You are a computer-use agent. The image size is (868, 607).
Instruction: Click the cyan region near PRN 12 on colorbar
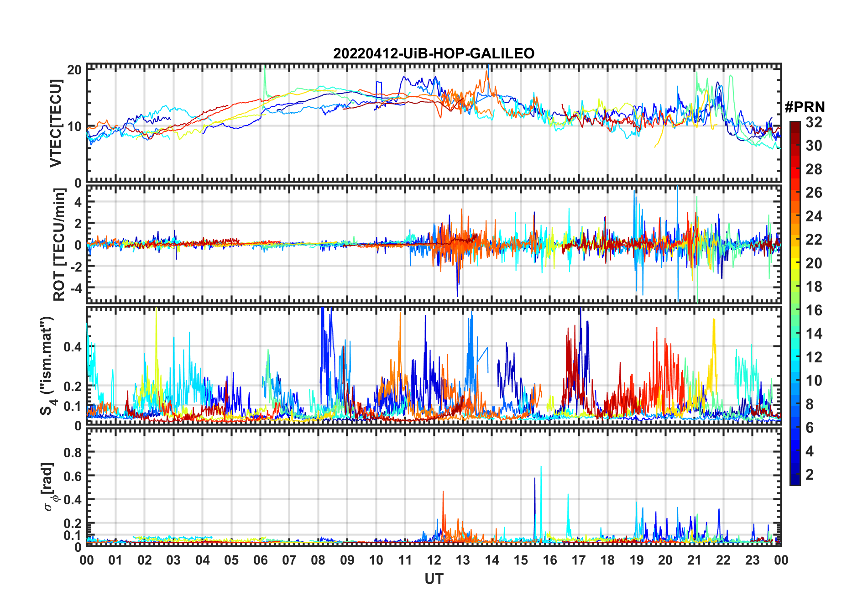pyautogui.click(x=795, y=357)
